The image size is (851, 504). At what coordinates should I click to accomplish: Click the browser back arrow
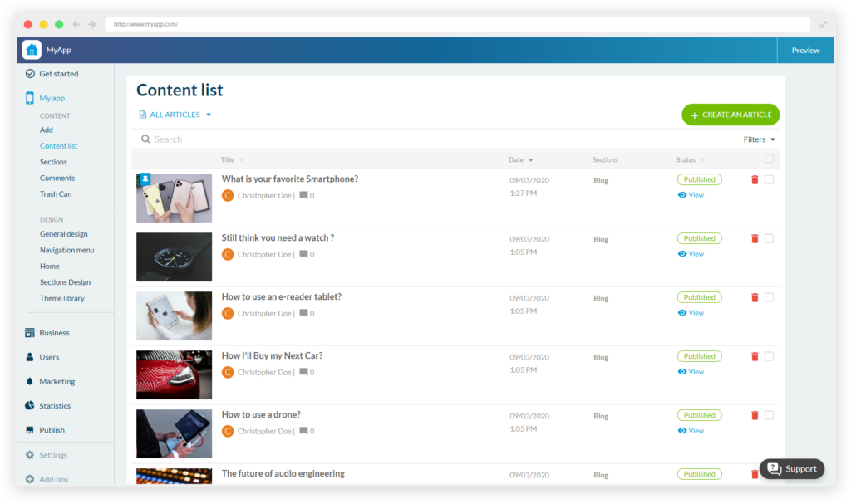tap(76, 24)
